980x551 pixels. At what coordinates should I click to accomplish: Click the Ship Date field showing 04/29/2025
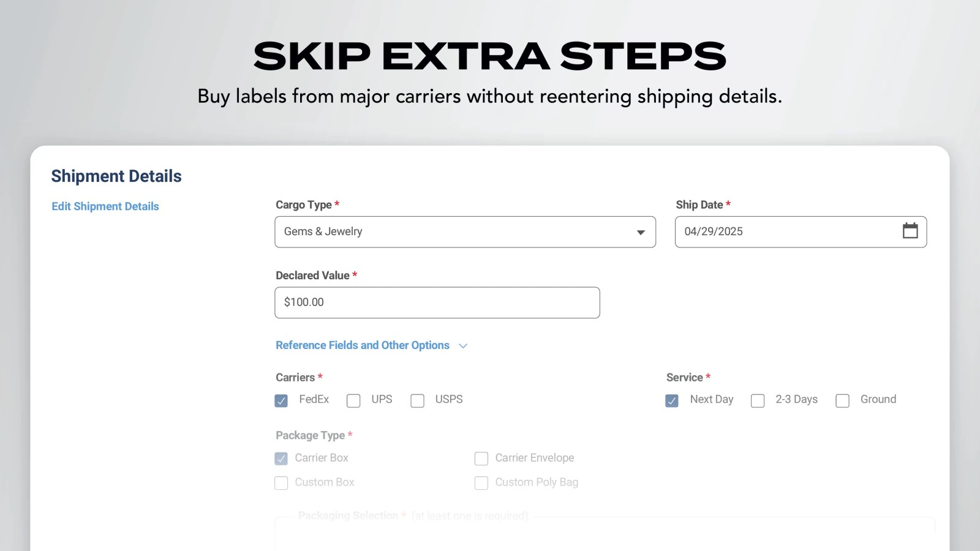784,231
